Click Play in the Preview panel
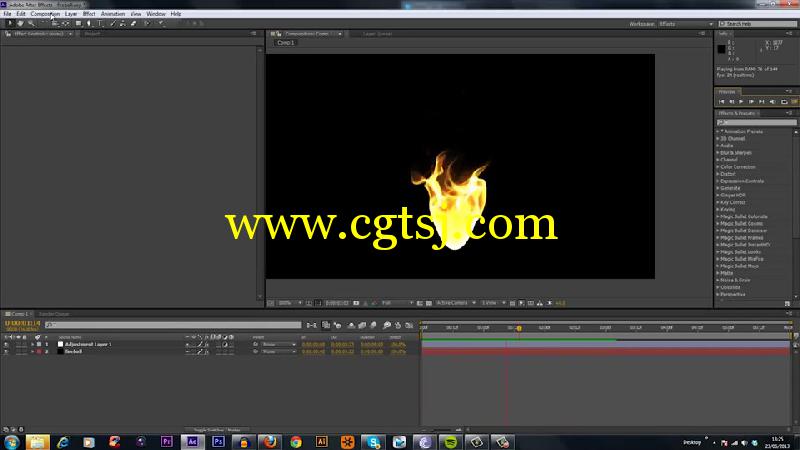Image resolution: width=800 pixels, height=450 pixels. [741, 102]
